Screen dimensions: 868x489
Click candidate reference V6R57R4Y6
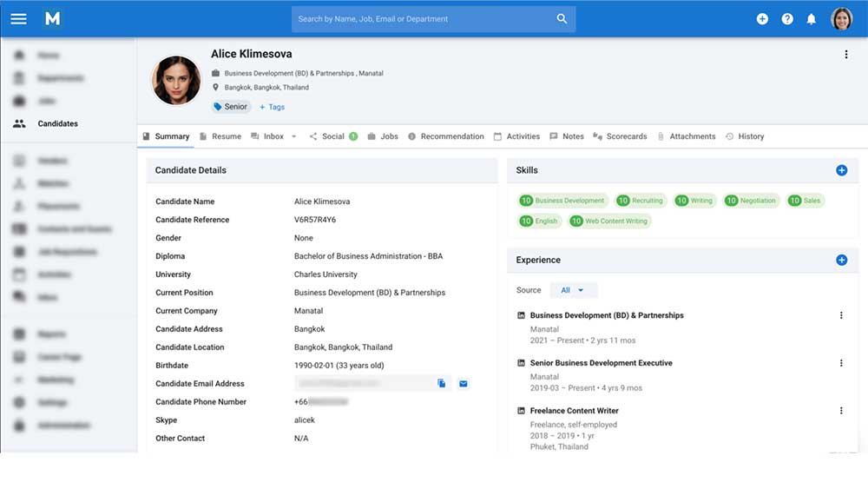(315, 220)
